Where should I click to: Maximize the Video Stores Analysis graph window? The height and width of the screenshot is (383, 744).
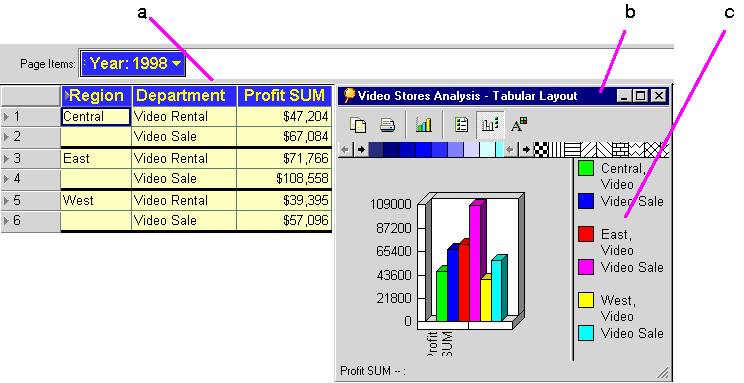(x=641, y=96)
